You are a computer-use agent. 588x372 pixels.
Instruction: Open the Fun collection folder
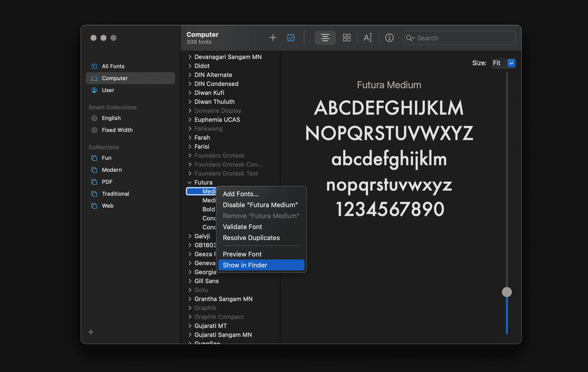107,158
